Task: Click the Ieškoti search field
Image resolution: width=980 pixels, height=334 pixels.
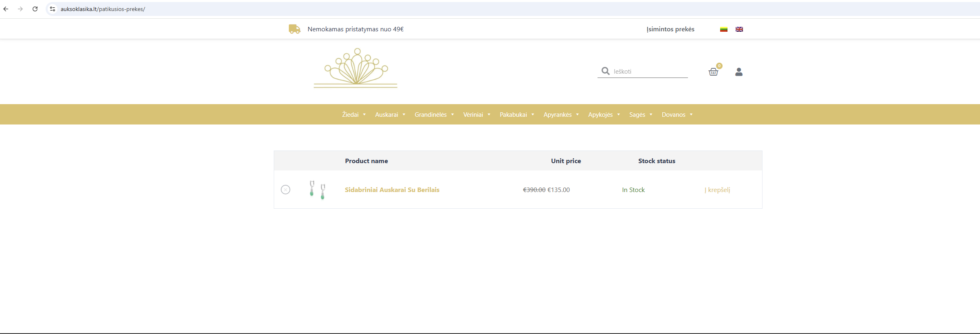Action: point(649,72)
